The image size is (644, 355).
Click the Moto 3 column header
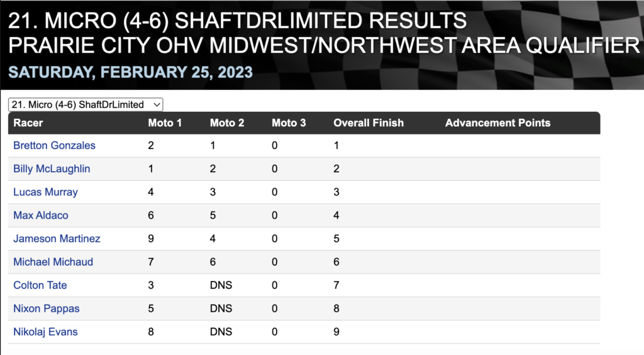coord(289,123)
